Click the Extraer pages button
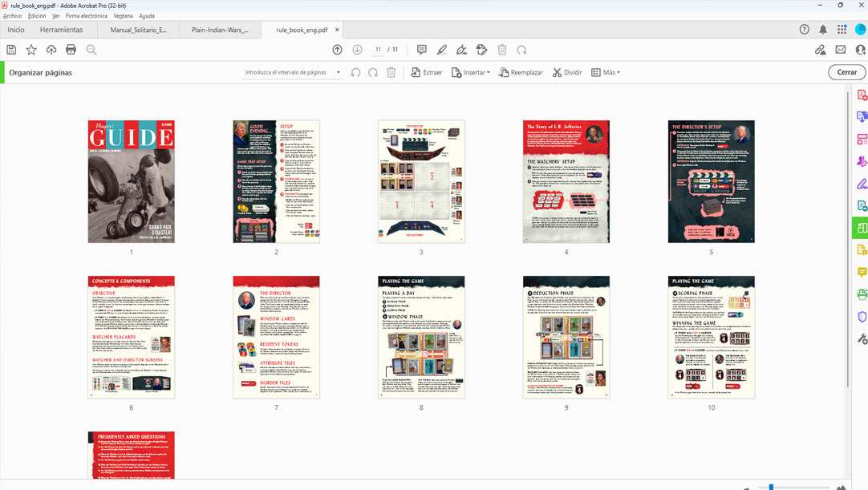 [x=426, y=72]
